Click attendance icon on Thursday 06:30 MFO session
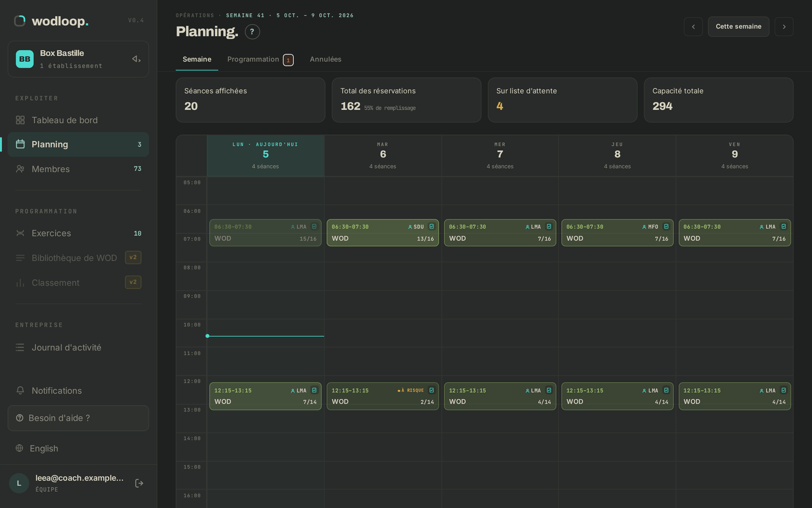 click(666, 227)
